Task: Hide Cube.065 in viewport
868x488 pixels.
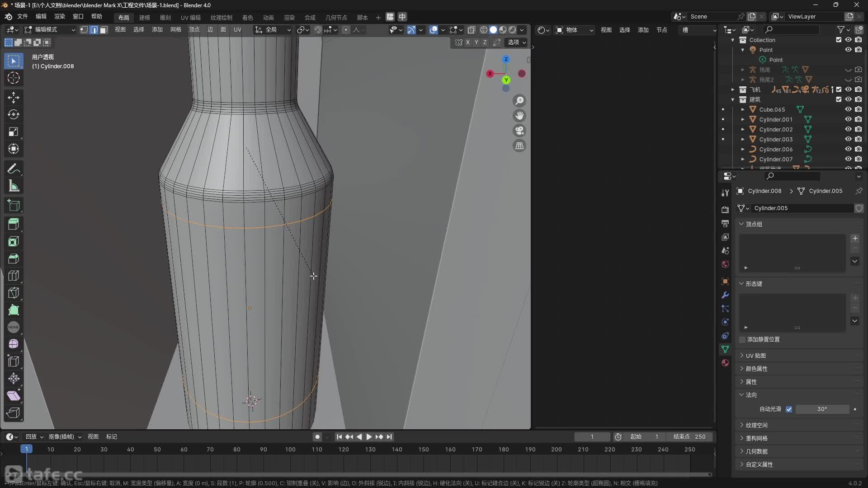Action: [848, 109]
